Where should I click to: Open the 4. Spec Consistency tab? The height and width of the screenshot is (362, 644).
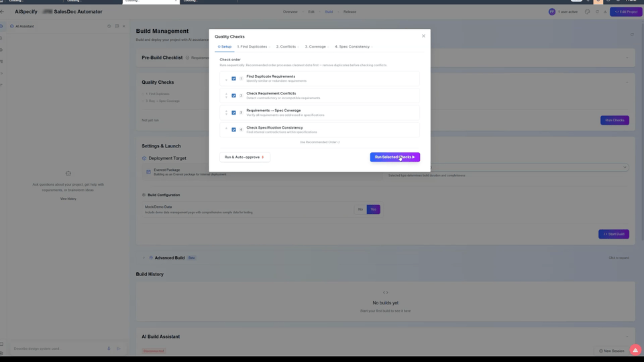(x=352, y=47)
